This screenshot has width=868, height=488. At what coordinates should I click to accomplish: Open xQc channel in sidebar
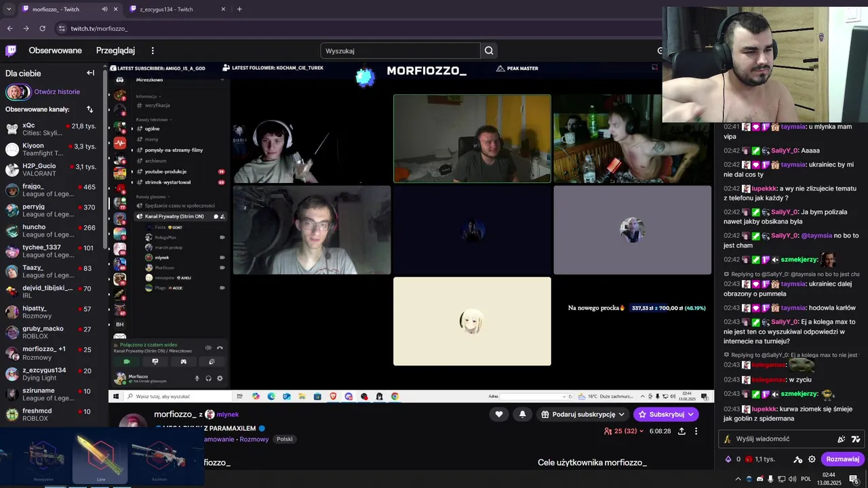pyautogui.click(x=54, y=129)
